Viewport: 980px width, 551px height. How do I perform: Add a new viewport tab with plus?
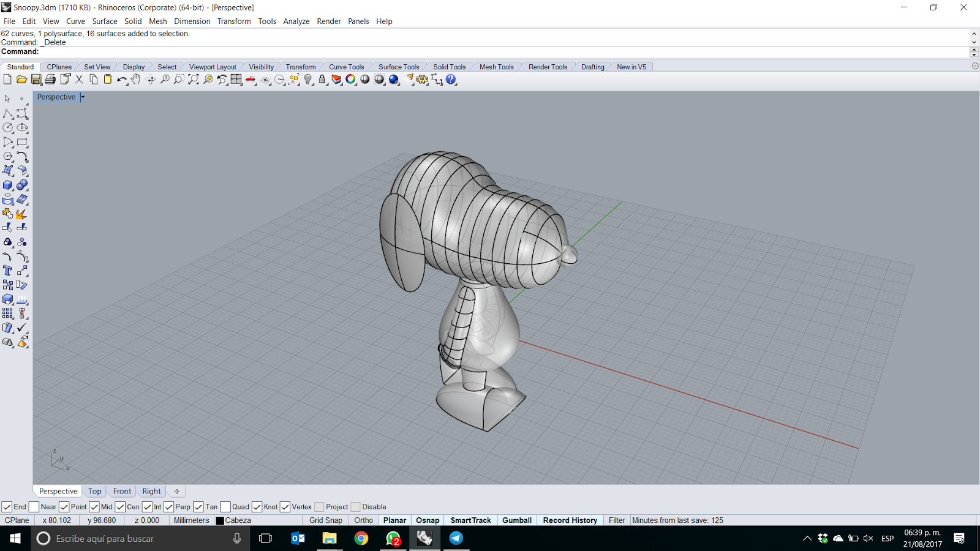point(176,491)
